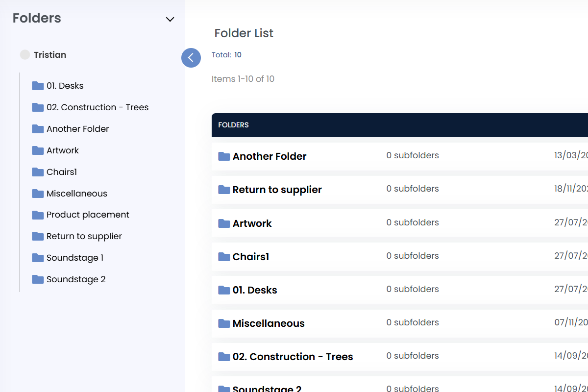Open Return to supplier from the folder list
This screenshot has height=392, width=588.
tap(277, 190)
